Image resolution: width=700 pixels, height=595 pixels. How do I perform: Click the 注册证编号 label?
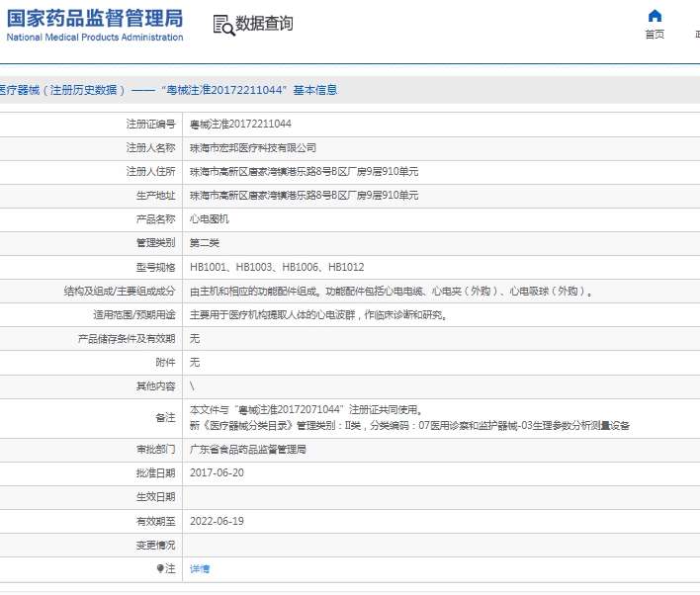coord(150,125)
